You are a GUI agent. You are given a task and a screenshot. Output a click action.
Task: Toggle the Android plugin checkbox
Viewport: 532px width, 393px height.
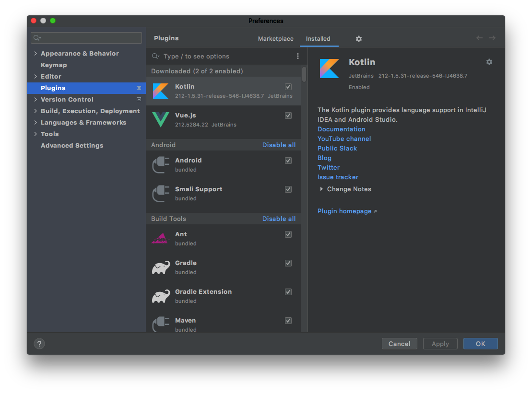(288, 161)
